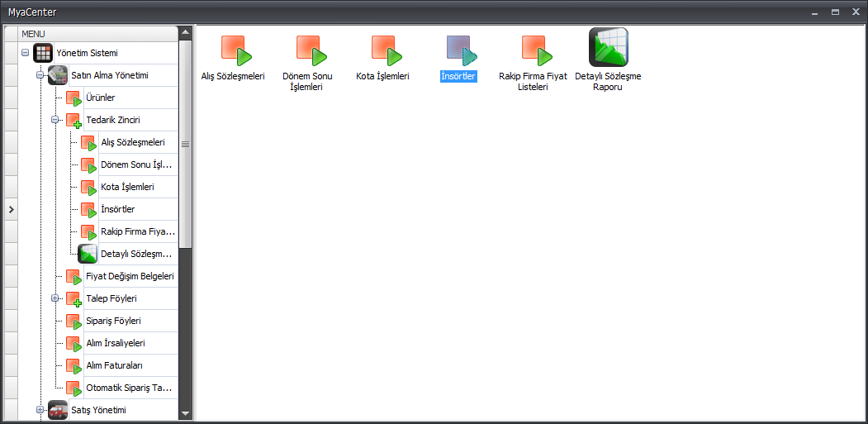The width and height of the screenshot is (868, 424).
Task: Click the Alış Sözleşmeleri caption in main panel
Action: (233, 77)
